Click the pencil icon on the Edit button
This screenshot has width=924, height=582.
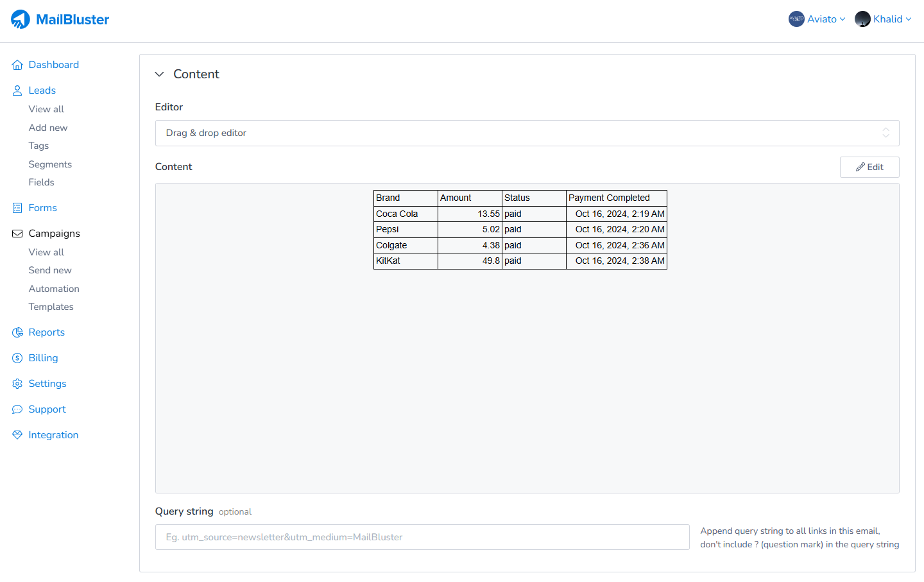coord(861,166)
